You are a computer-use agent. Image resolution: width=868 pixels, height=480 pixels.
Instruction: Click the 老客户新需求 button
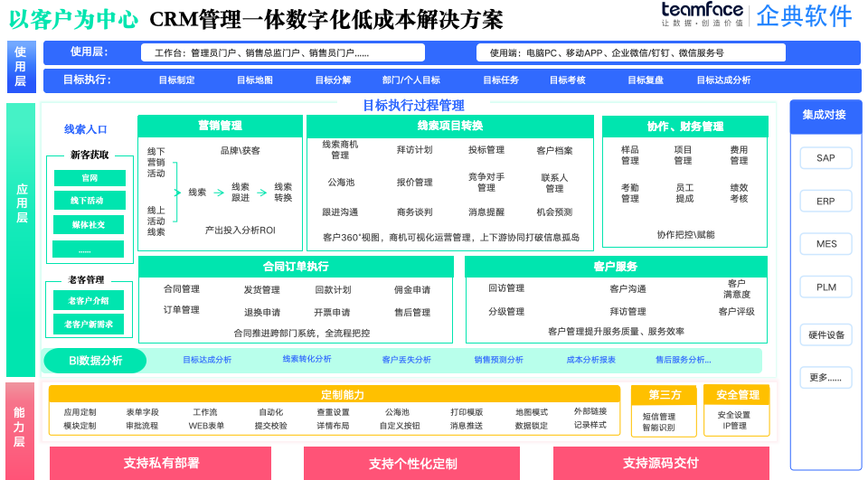[x=89, y=325]
